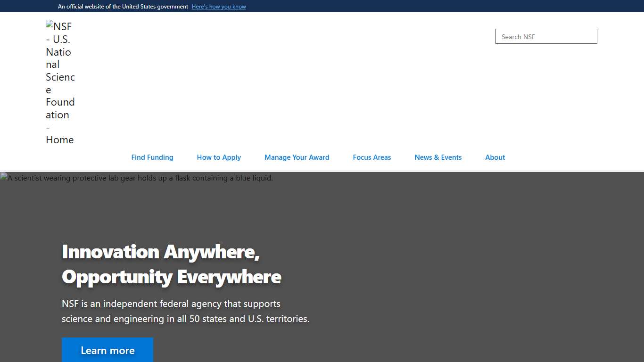Expand the Focus Areas menu
Viewport: 644px width, 362px height.
point(372,157)
